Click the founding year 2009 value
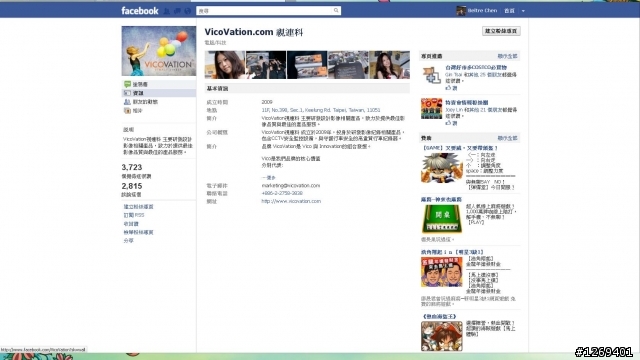The image size is (640, 360). (267, 102)
